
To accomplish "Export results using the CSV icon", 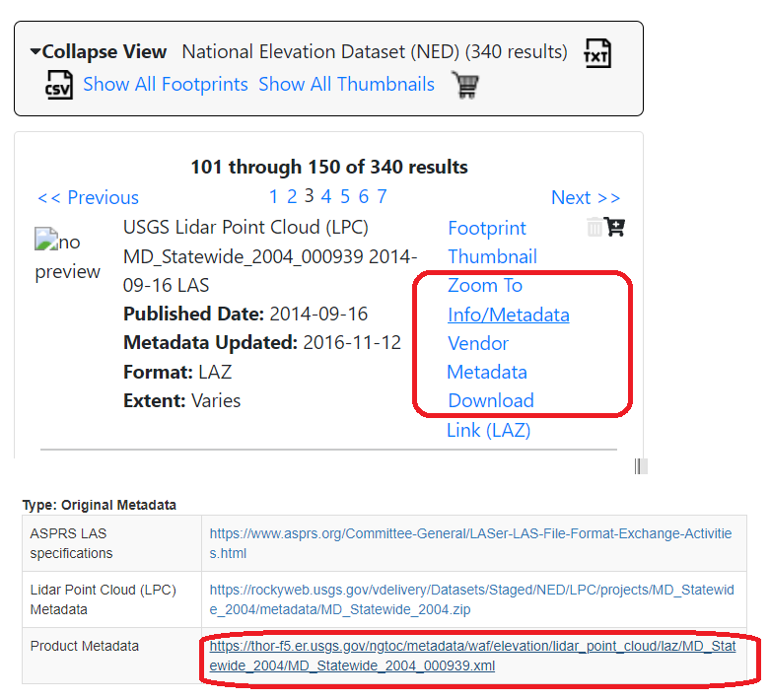I will (x=59, y=85).
